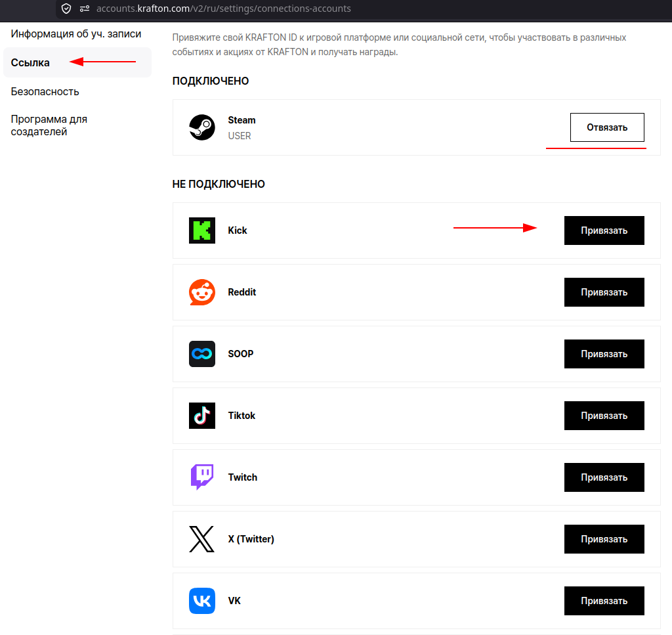Click the Reddit mascot icon

point(202,292)
